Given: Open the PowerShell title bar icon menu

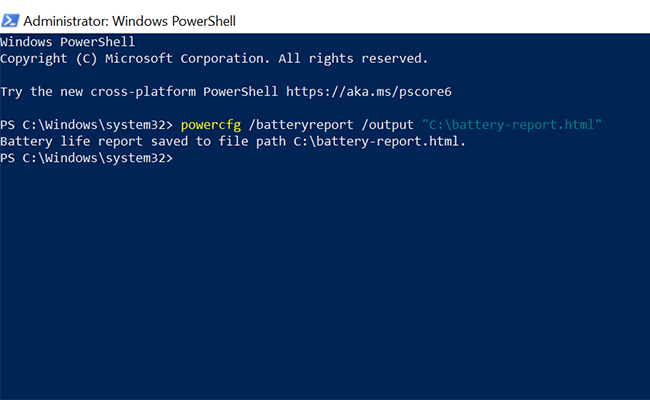Looking at the screenshot, I should pos(10,21).
